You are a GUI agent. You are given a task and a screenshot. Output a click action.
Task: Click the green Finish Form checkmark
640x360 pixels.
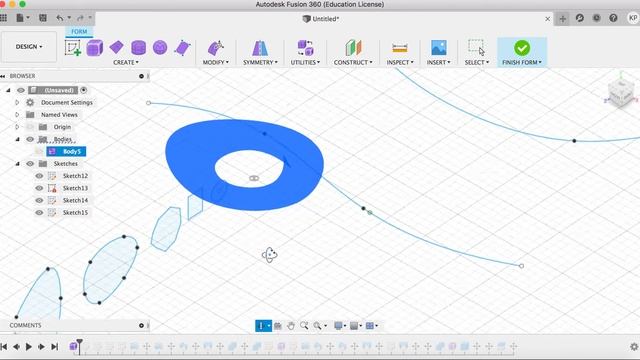(522, 48)
